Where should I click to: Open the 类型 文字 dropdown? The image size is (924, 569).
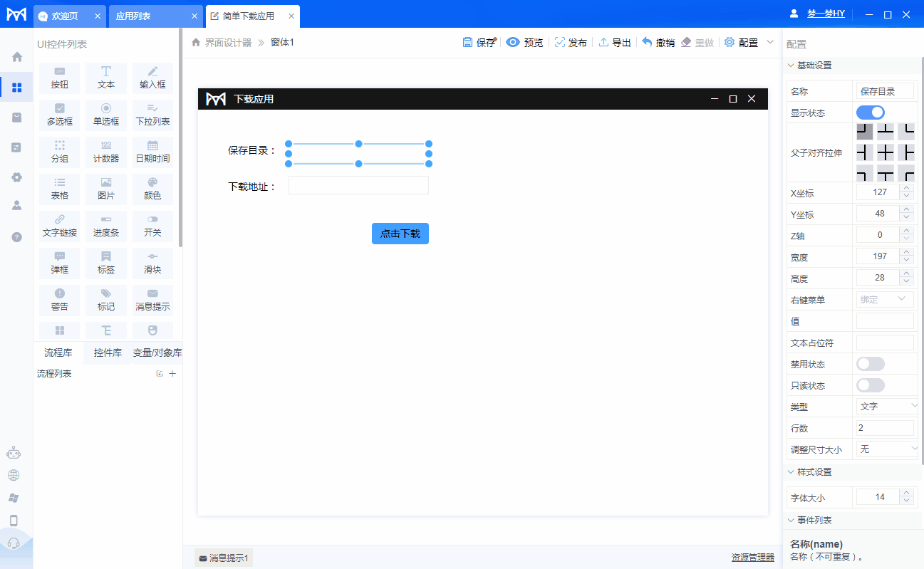tap(887, 406)
